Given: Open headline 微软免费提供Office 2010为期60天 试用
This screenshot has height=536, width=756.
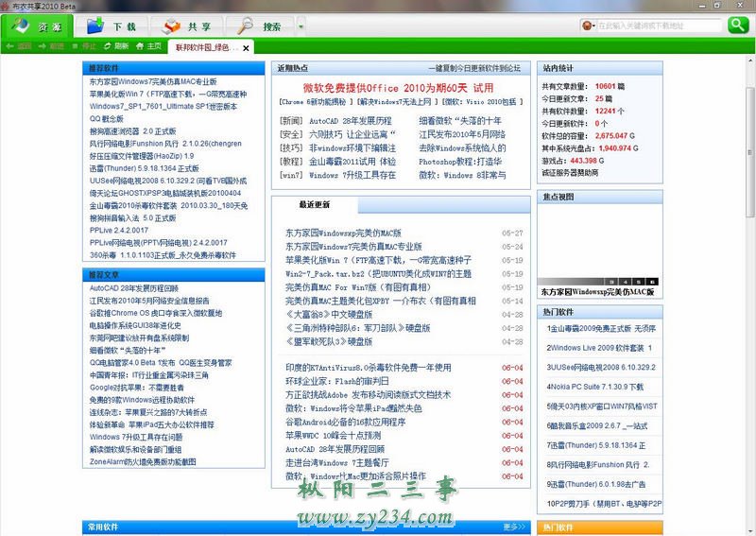Looking at the screenshot, I should pyautogui.click(x=398, y=88).
